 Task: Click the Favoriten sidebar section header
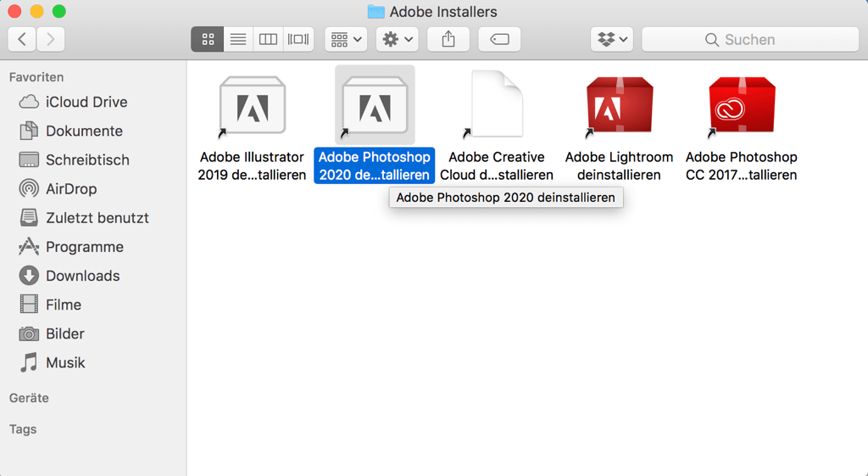pos(36,77)
